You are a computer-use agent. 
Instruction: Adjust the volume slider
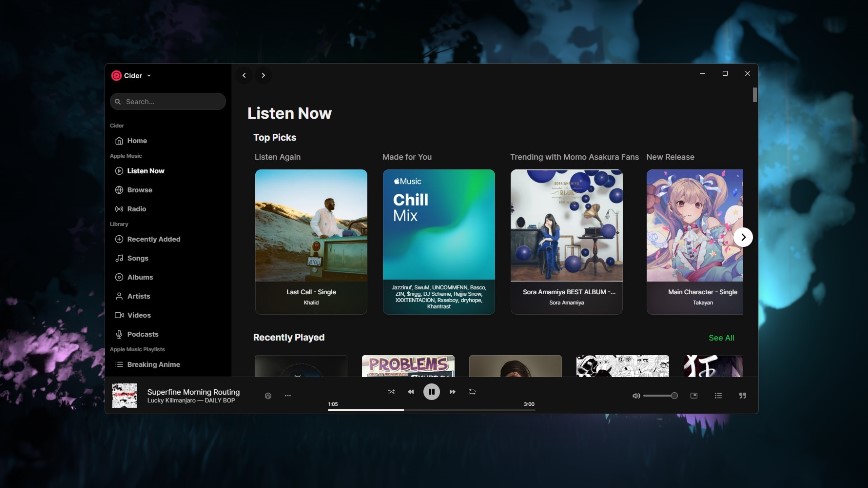click(660, 396)
